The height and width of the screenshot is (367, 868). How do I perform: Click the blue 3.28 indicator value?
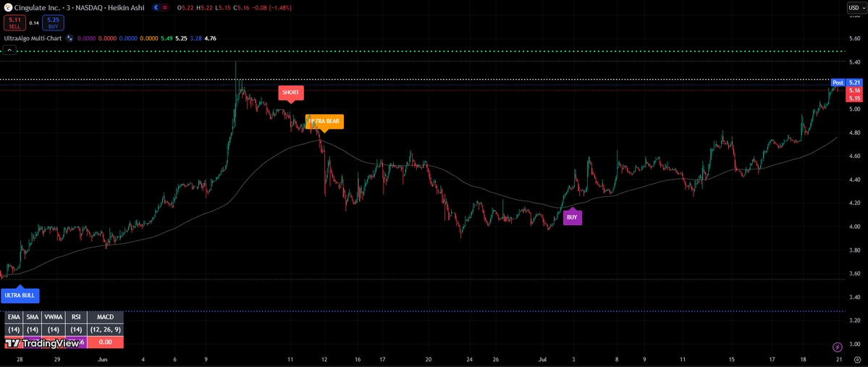click(195, 38)
